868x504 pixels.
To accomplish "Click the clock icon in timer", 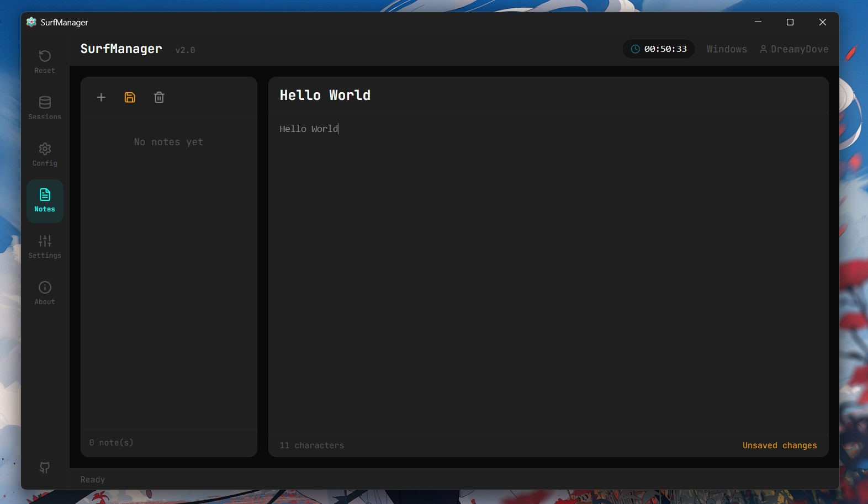I will [x=636, y=49].
